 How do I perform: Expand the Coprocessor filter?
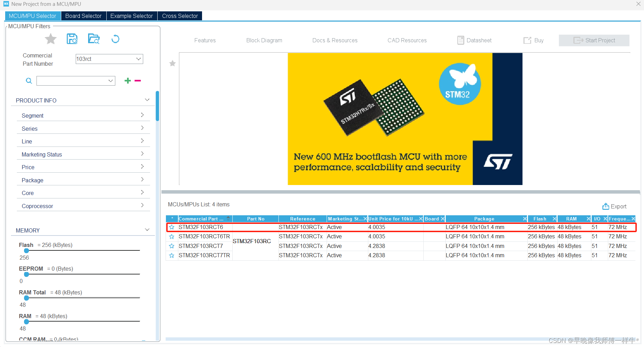click(x=142, y=205)
